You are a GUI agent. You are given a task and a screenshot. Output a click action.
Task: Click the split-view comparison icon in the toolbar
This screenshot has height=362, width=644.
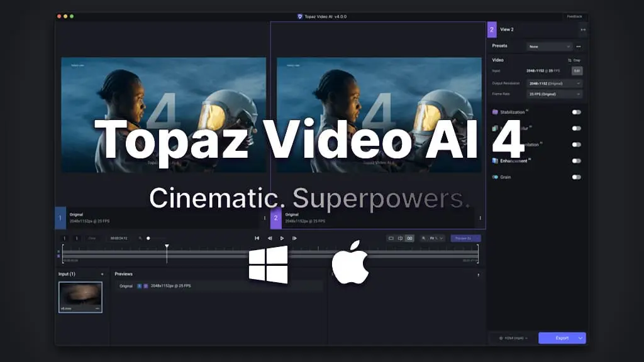pos(400,238)
